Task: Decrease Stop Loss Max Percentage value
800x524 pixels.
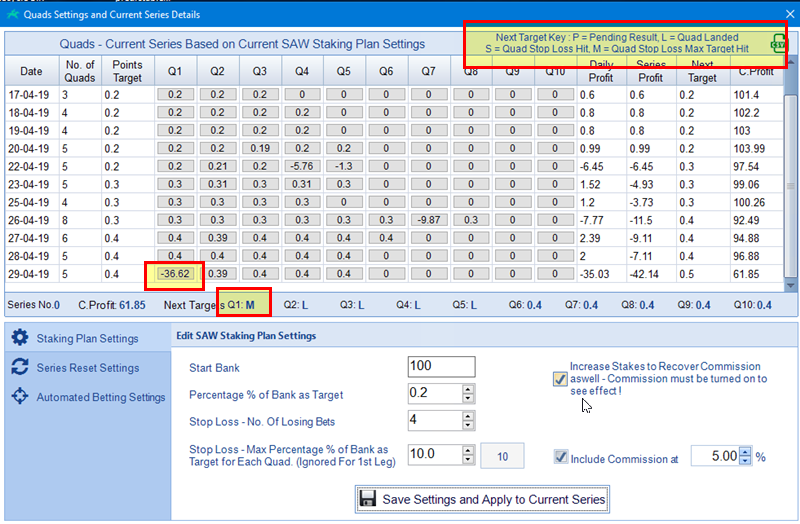Action: pos(468,459)
